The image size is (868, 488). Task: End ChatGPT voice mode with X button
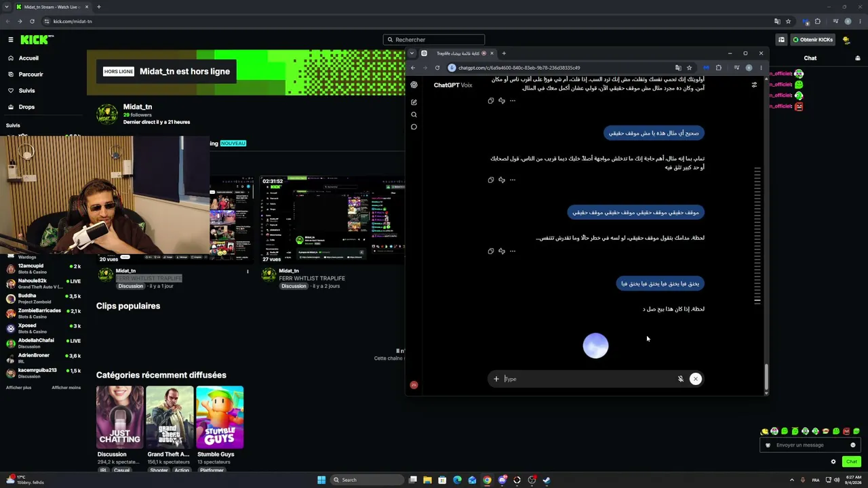[x=695, y=379]
